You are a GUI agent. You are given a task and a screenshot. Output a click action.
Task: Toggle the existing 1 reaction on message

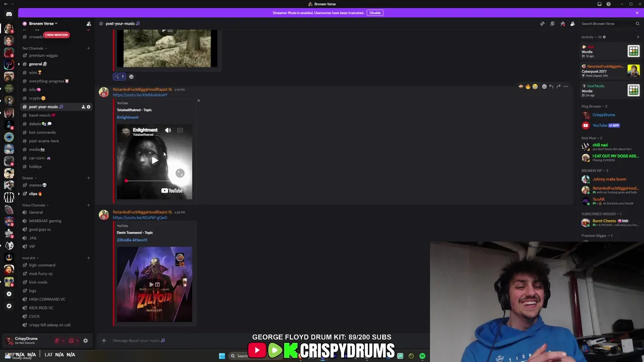tap(119, 77)
